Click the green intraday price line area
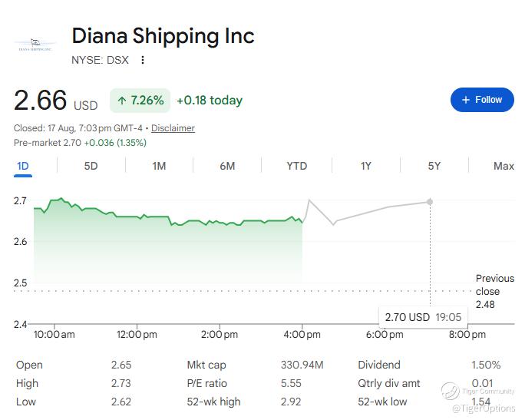This screenshot has height=420, width=525. (x=168, y=241)
